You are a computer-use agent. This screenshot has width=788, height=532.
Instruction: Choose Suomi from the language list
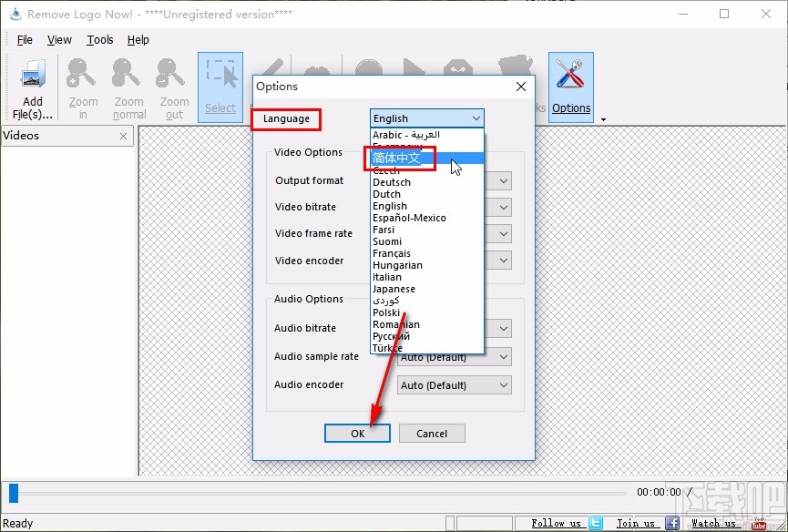427,241
